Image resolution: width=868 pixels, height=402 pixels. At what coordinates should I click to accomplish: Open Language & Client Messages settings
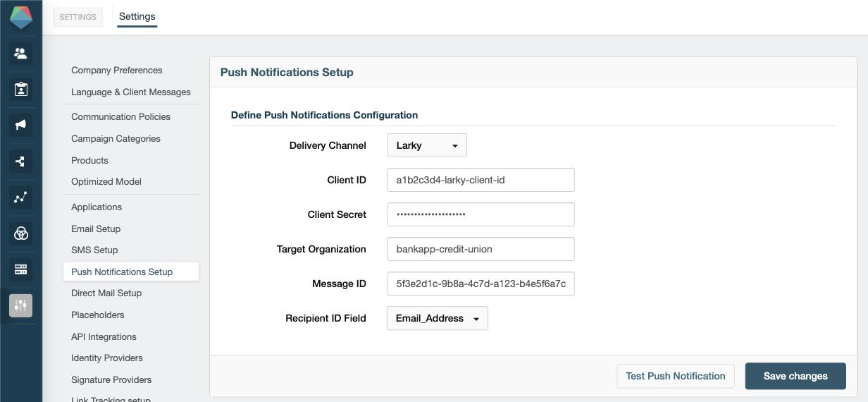click(131, 92)
